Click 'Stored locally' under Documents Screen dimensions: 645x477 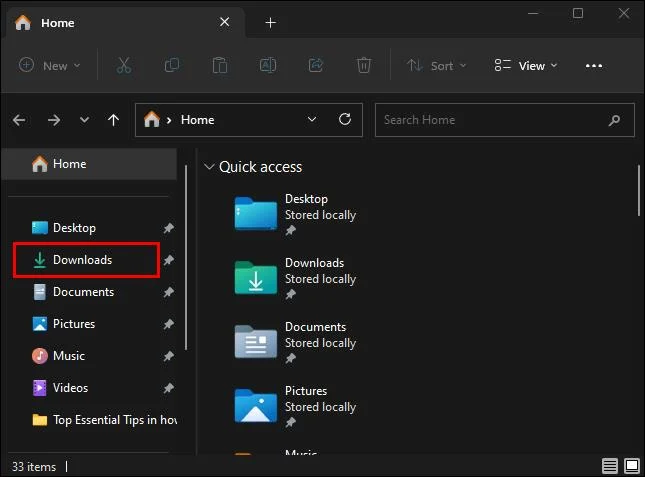click(x=320, y=343)
